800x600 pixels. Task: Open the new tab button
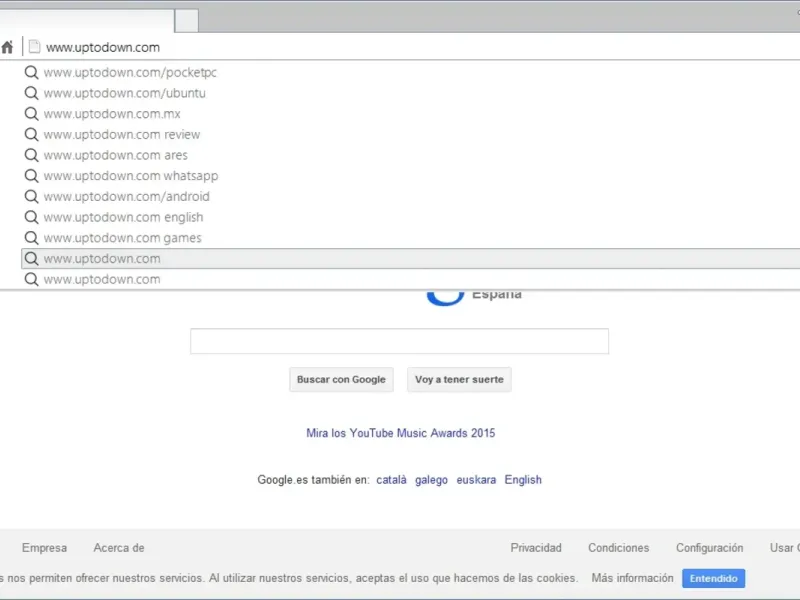187,21
